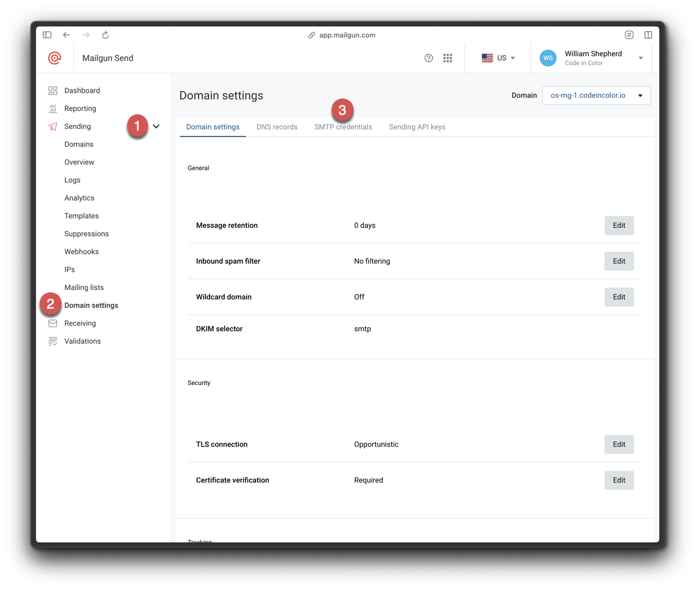
Task: Open the US region dropdown
Action: (x=499, y=58)
